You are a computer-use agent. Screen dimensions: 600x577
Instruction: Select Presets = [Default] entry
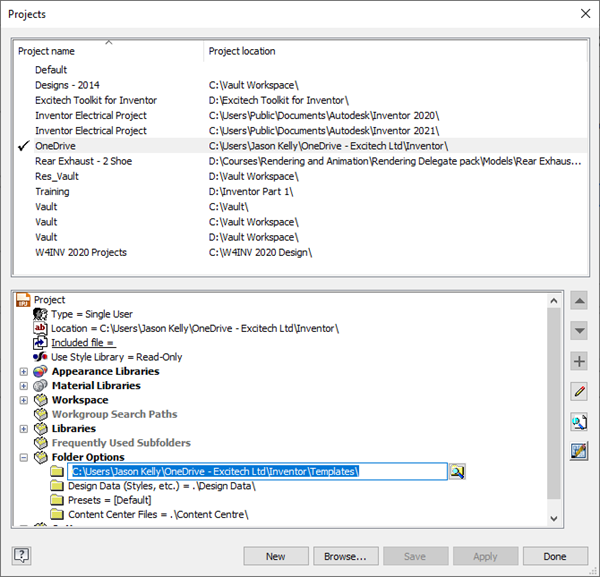[x=109, y=500]
